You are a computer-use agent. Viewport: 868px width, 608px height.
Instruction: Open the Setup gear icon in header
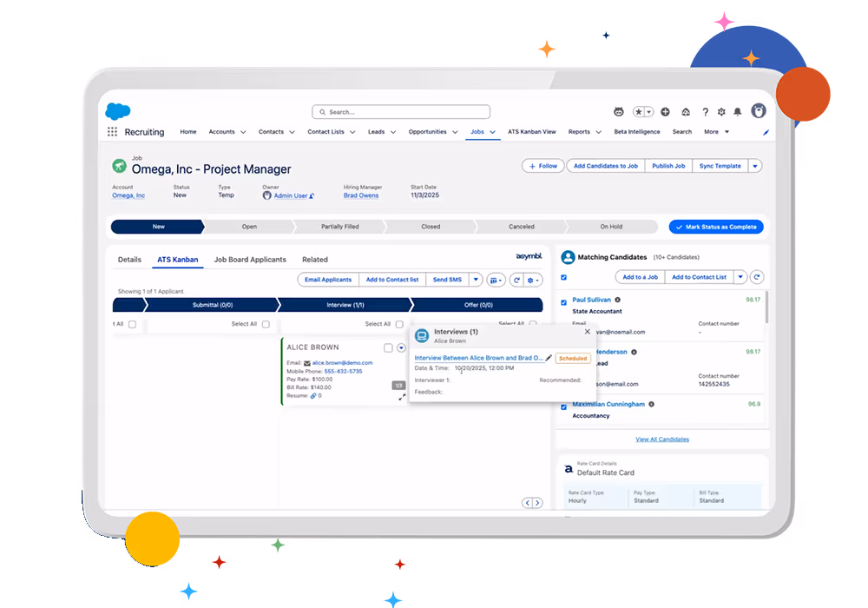coord(721,112)
